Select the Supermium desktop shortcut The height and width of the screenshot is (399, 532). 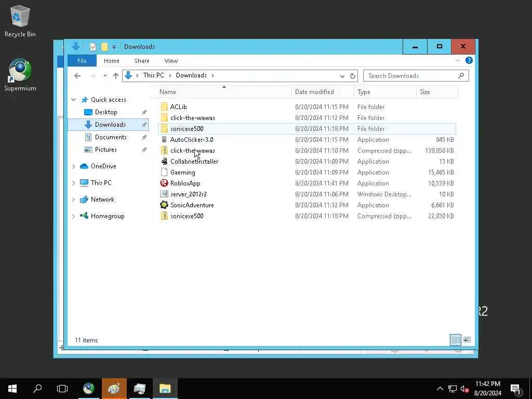click(x=20, y=75)
